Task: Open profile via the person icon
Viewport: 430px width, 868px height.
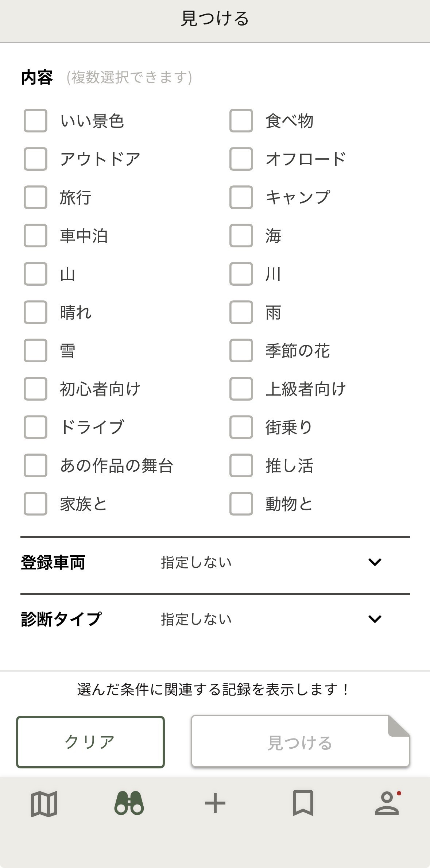Action: (387, 803)
